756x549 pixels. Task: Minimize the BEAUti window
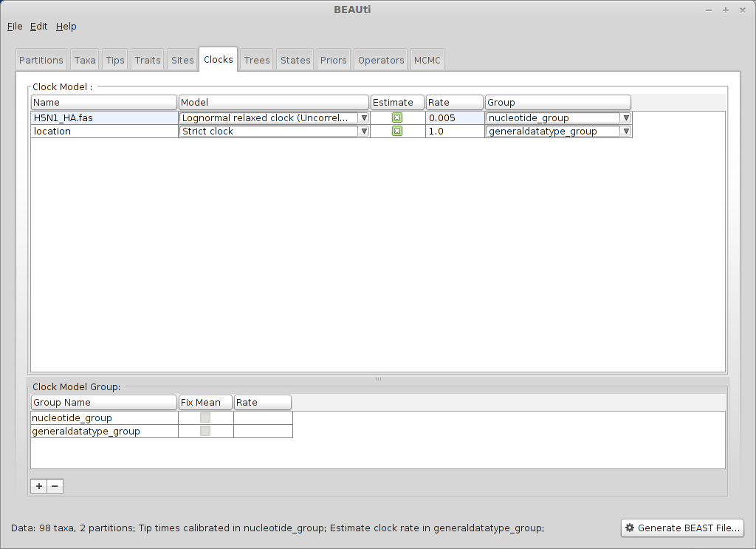709,10
